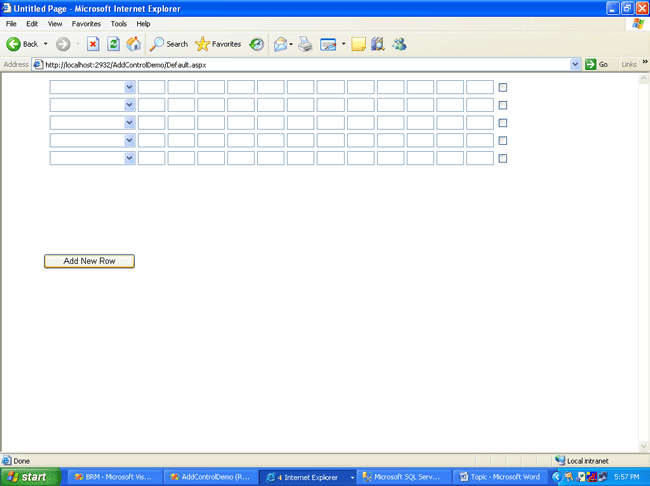650x486 pixels.
Task: Open the Edit menu
Action: point(32,24)
